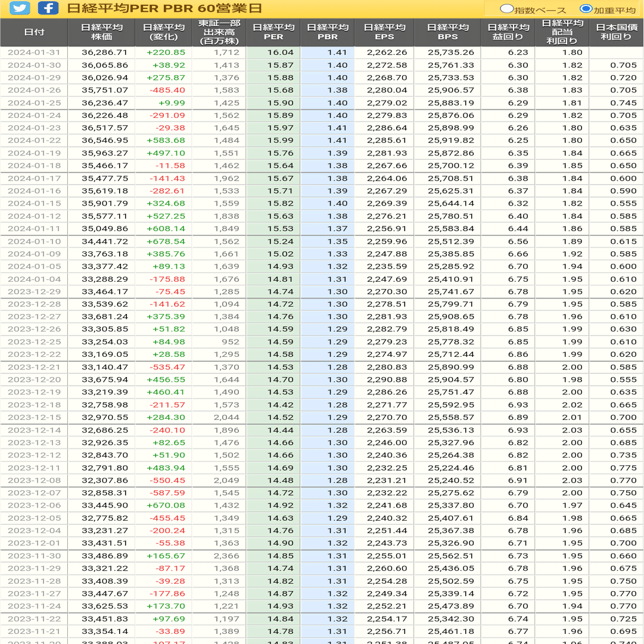Click volume value 2,366

(226, 556)
